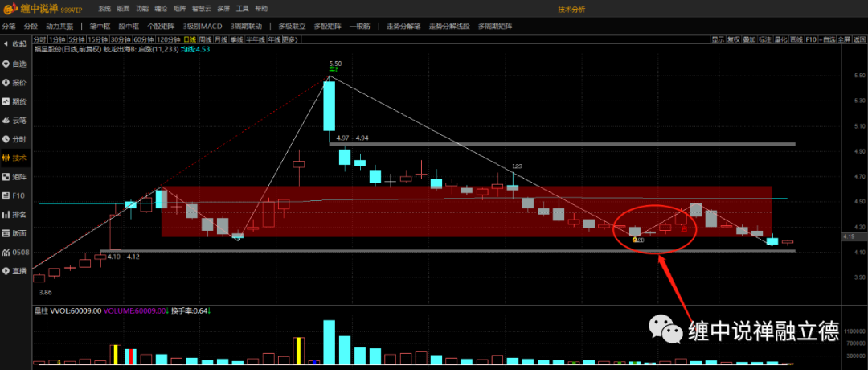Open the 矩阵 menu in top bar
The width and height of the screenshot is (868, 370).
[179, 9]
